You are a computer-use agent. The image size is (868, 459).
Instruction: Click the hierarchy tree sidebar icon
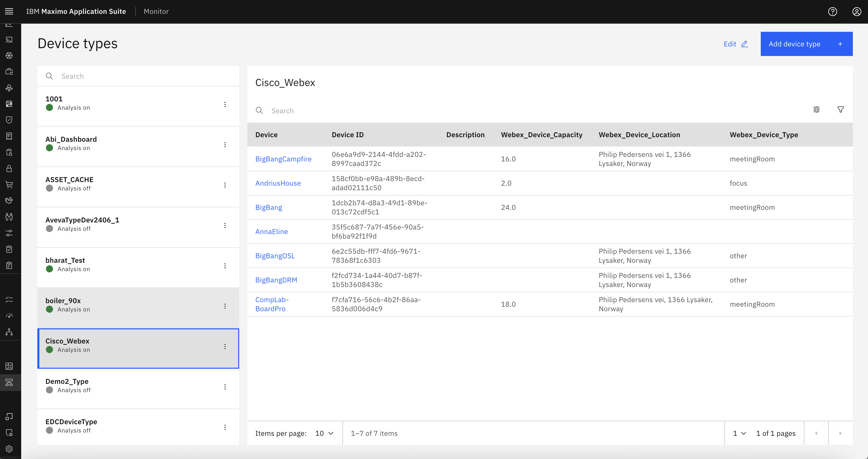[9, 332]
